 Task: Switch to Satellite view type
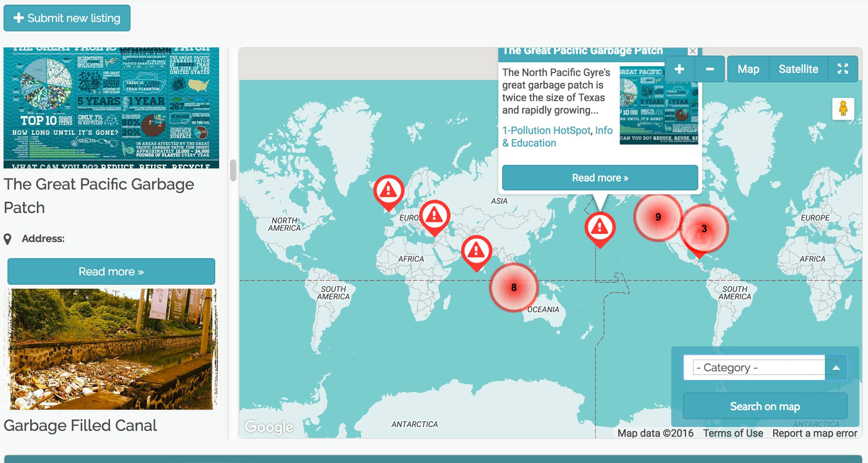coord(798,69)
